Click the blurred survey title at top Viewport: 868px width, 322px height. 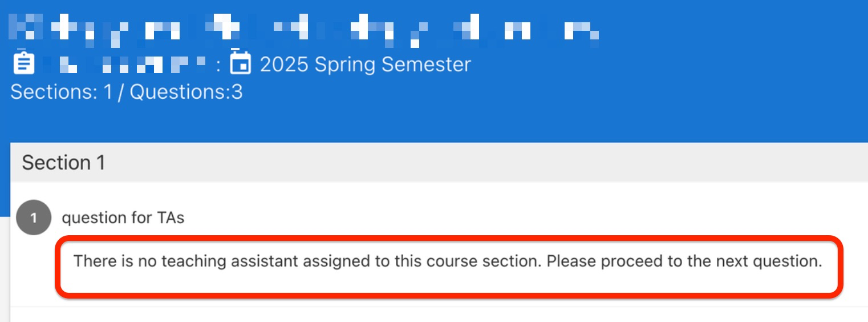[x=305, y=29]
